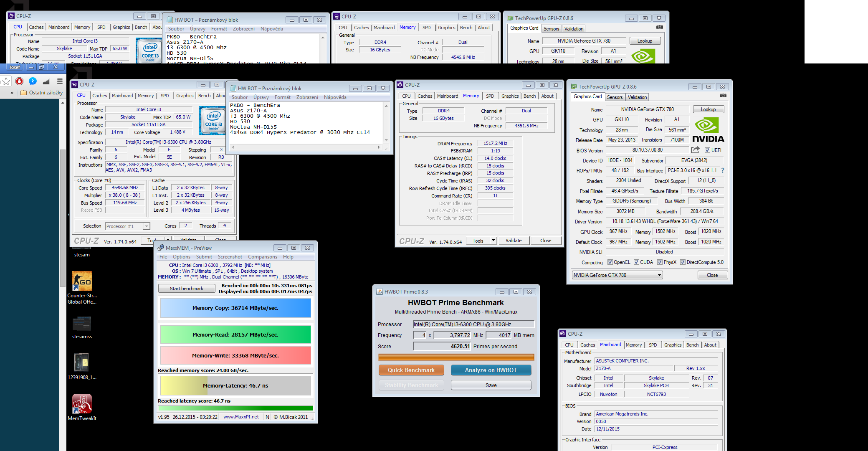
Task: Click the notepad horizontal scroll left arrow
Action: tap(233, 147)
